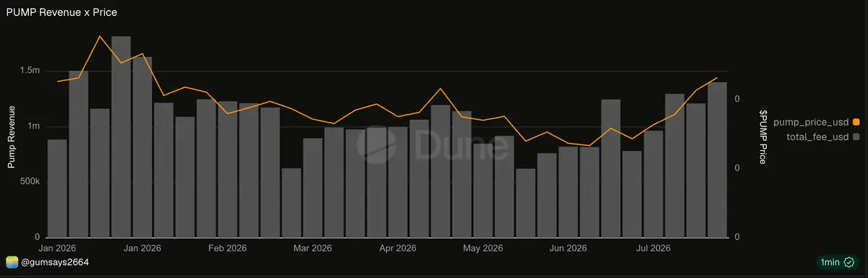Click the 1m y-axis tick label

click(x=33, y=126)
